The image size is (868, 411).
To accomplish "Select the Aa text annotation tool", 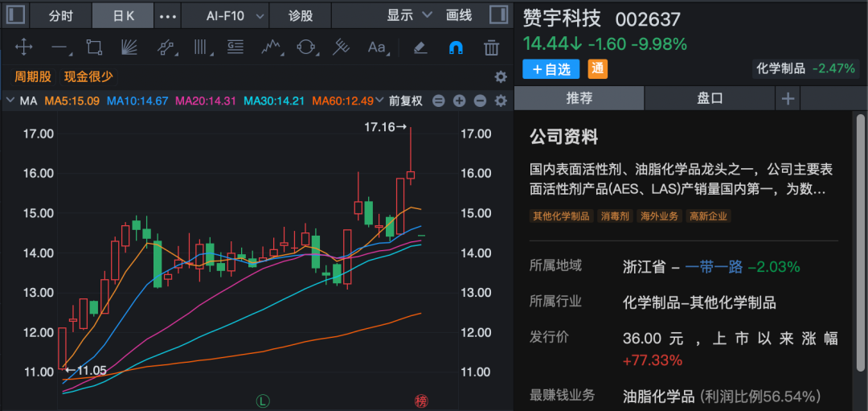I will point(376,47).
